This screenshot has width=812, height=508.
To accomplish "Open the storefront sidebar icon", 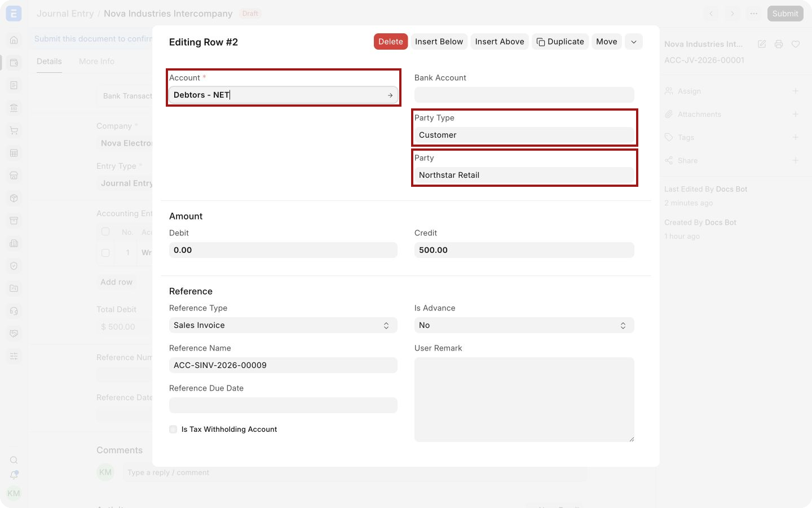I will click(x=14, y=176).
